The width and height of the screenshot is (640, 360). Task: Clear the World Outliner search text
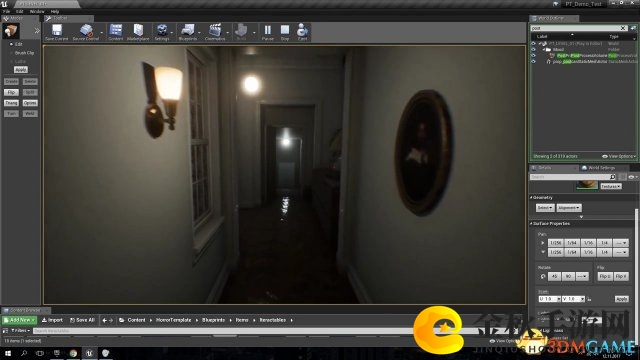click(x=623, y=28)
